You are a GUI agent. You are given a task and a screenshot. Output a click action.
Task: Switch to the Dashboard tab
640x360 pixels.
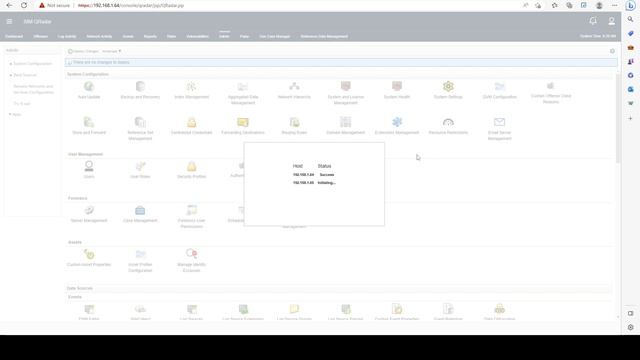pos(14,36)
